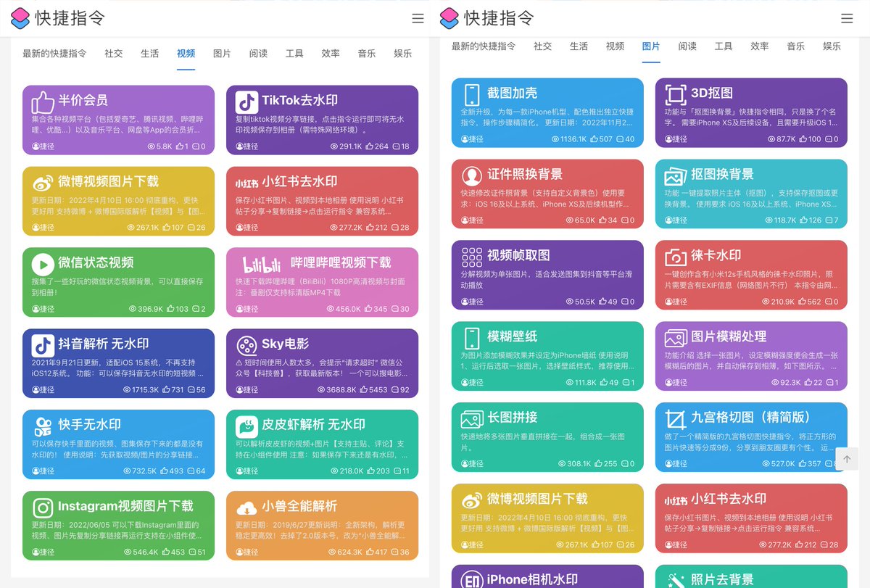The height and width of the screenshot is (588, 870).
Task: Click the Instagram icon on the Instagram视频图片下载 card
Action: [x=43, y=507]
